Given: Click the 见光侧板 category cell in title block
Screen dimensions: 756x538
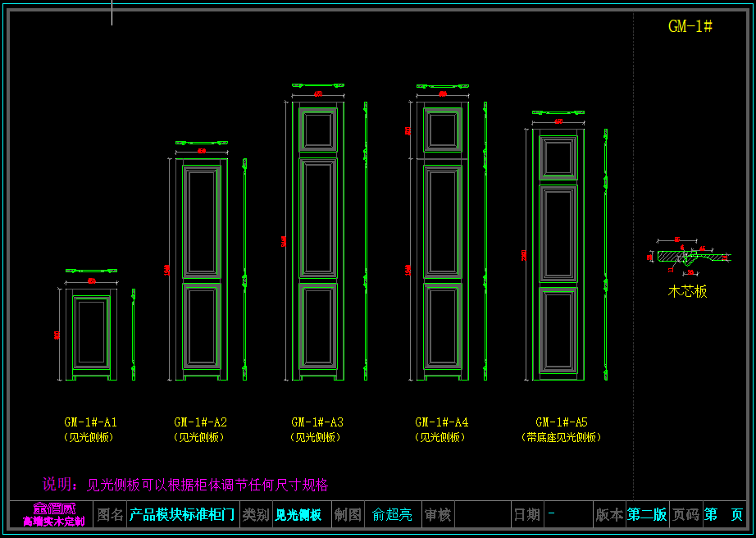Looking at the screenshot, I should (298, 515).
